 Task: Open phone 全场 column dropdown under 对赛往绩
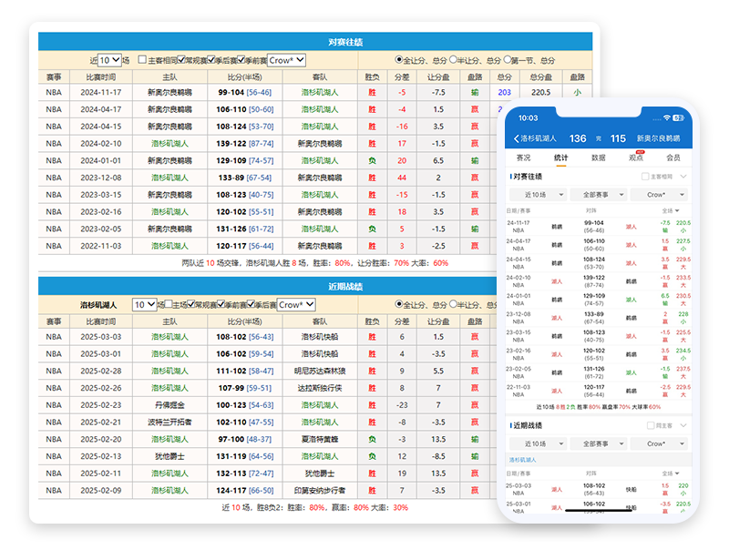(671, 210)
